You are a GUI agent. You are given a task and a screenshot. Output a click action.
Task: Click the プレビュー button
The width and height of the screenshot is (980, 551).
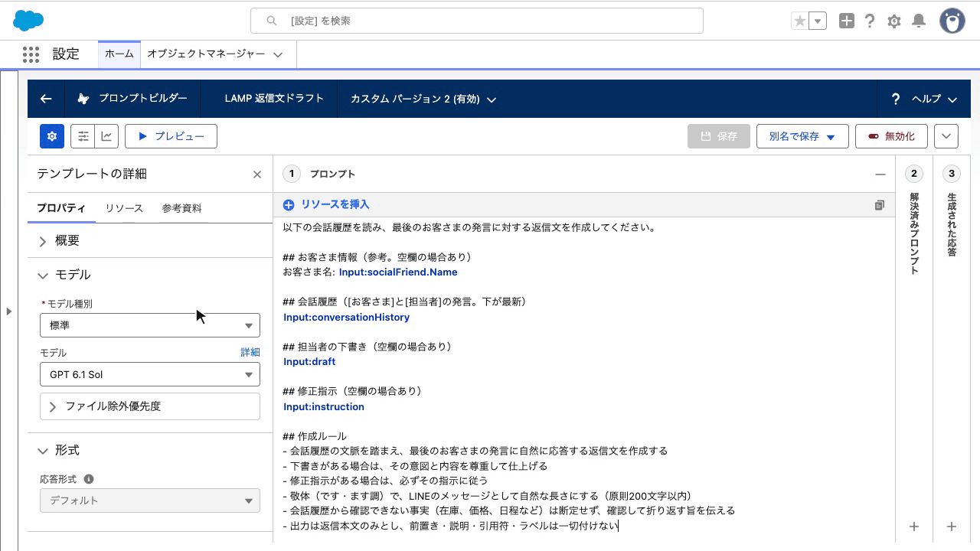coord(171,136)
